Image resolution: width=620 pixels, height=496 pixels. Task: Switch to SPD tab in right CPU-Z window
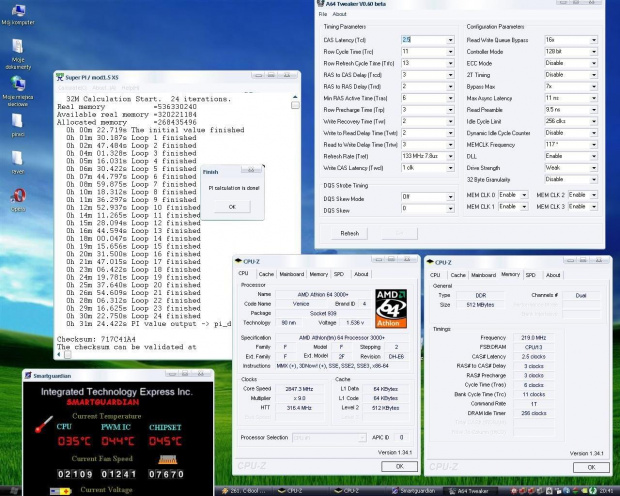[x=531, y=275]
